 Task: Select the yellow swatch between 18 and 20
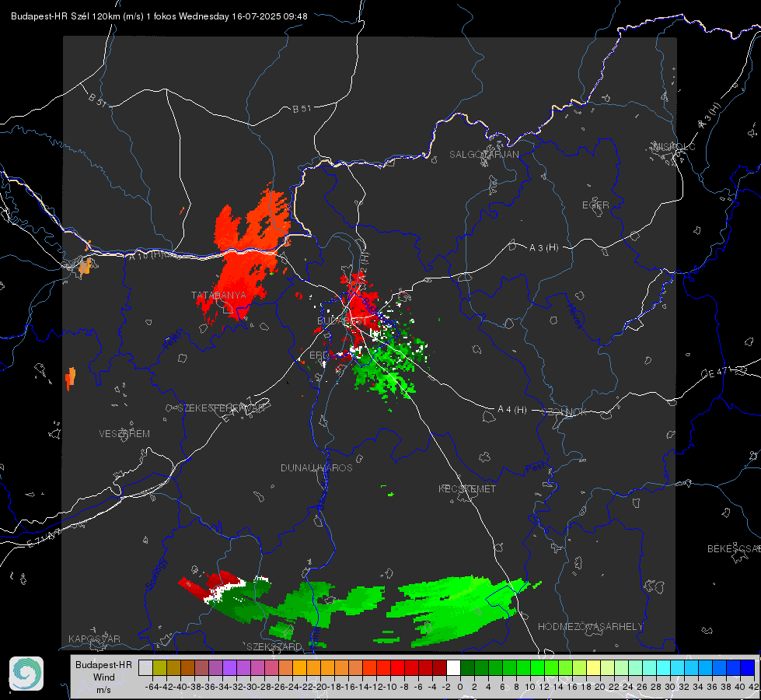(x=593, y=667)
